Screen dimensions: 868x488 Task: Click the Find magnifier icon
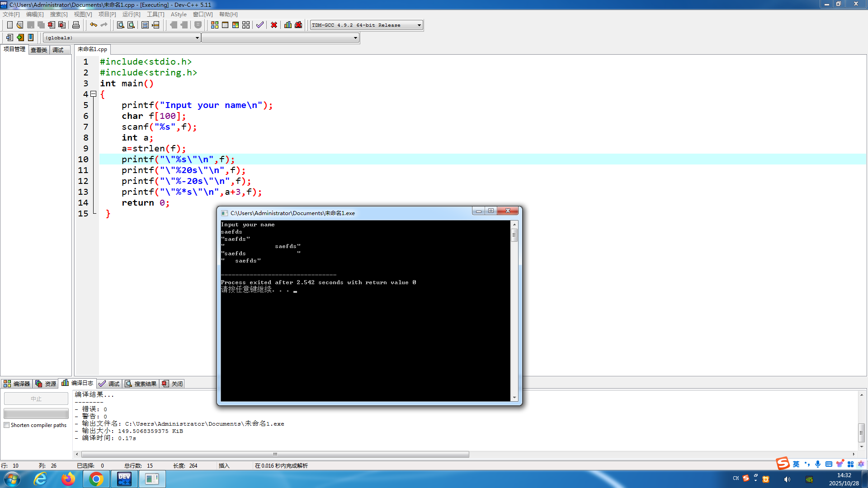pos(120,25)
